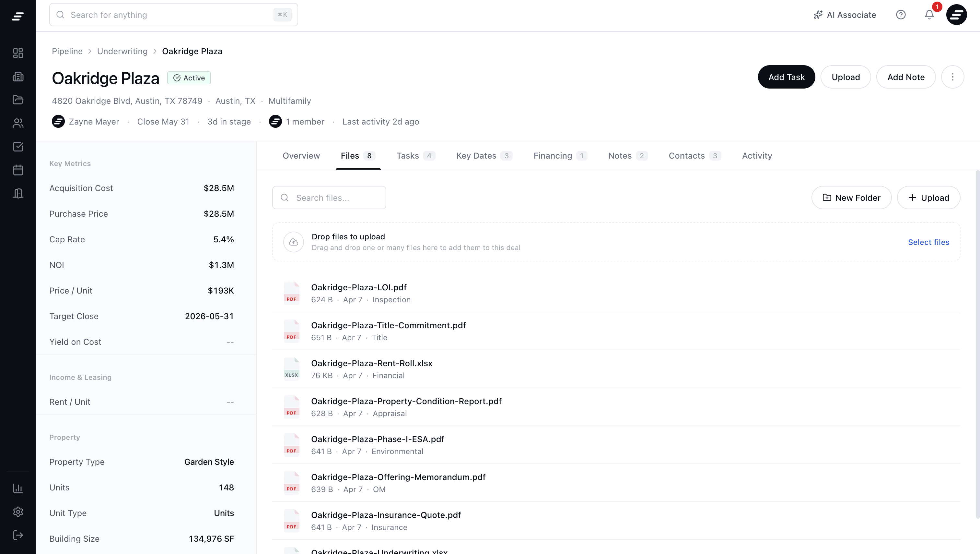Click the Add Task button
This screenshot has height=554, width=980.
(x=786, y=77)
